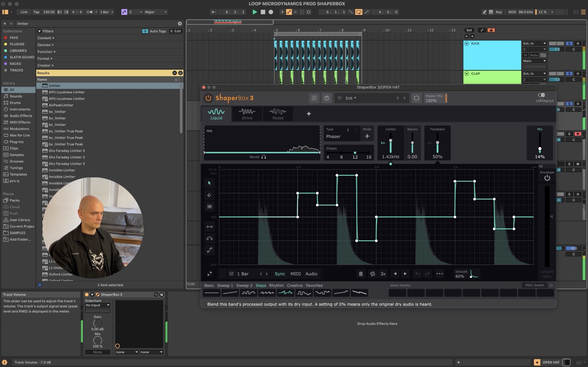The image size is (588, 367).
Task: Open the ShaperBox help question mark
Action: [326, 98]
